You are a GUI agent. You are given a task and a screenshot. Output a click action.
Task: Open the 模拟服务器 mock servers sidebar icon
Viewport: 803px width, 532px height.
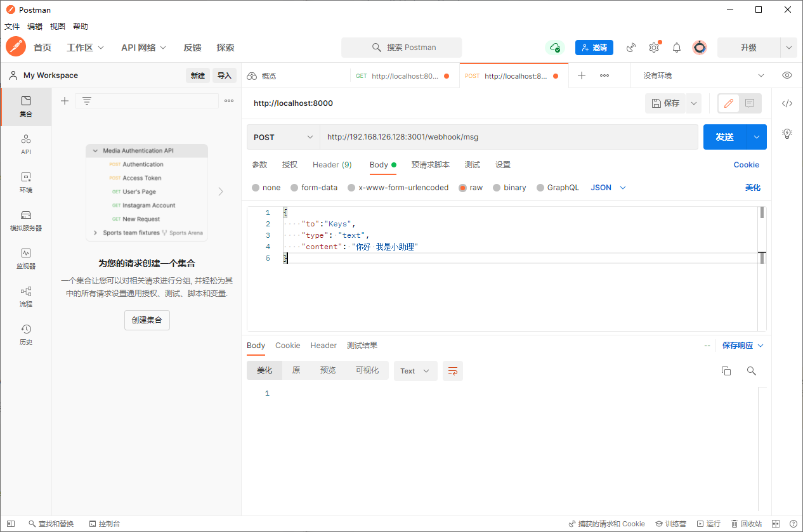(x=25, y=220)
